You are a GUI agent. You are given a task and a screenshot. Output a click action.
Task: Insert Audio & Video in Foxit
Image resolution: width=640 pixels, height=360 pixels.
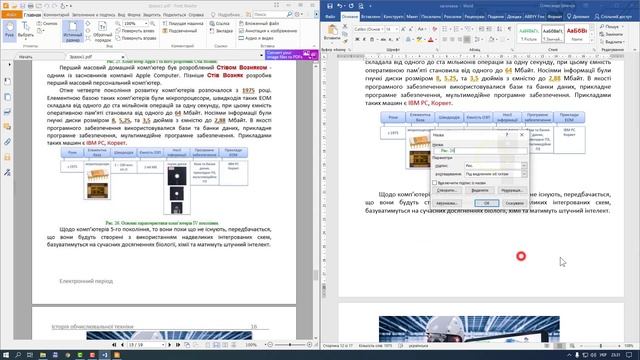coord(256,38)
